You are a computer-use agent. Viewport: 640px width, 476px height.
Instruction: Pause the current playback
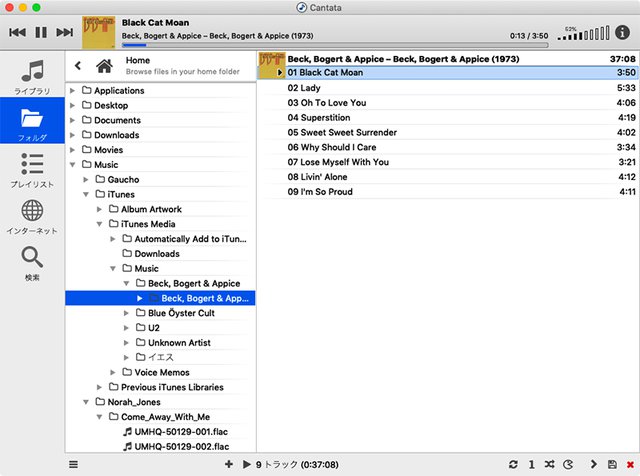pos(41,32)
